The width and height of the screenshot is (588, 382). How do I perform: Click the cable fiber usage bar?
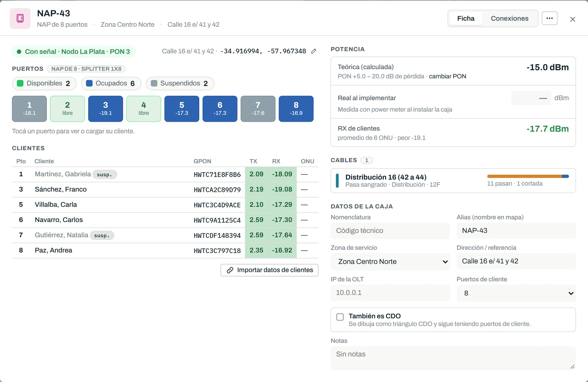(528, 176)
